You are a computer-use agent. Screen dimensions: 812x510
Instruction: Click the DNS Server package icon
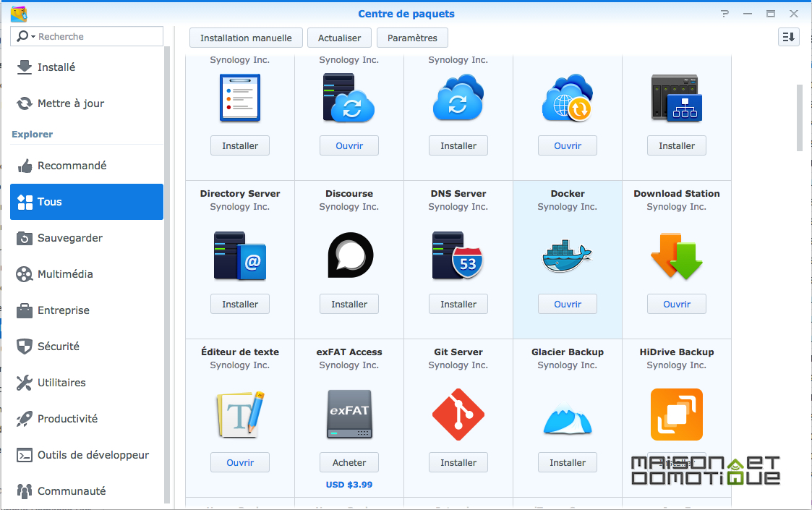pos(458,256)
